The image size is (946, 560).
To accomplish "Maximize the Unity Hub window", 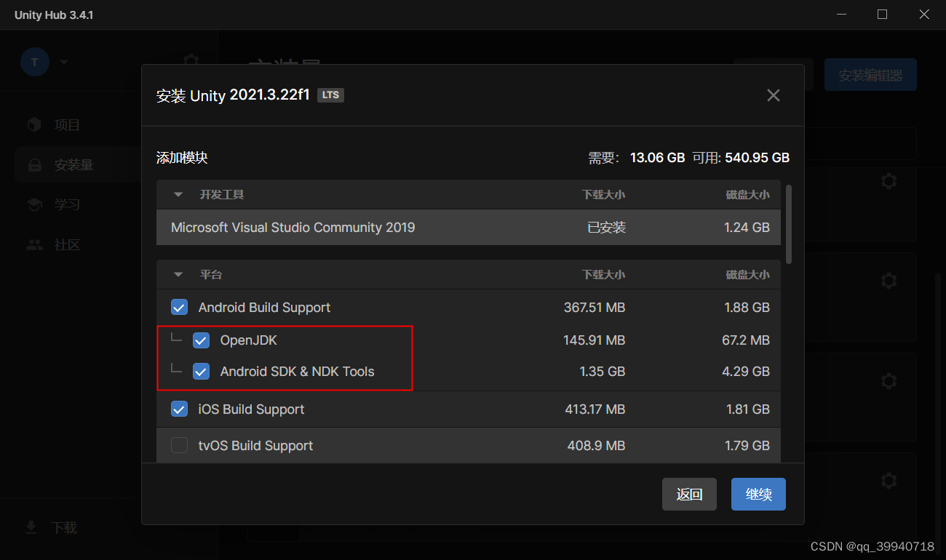I will (882, 15).
